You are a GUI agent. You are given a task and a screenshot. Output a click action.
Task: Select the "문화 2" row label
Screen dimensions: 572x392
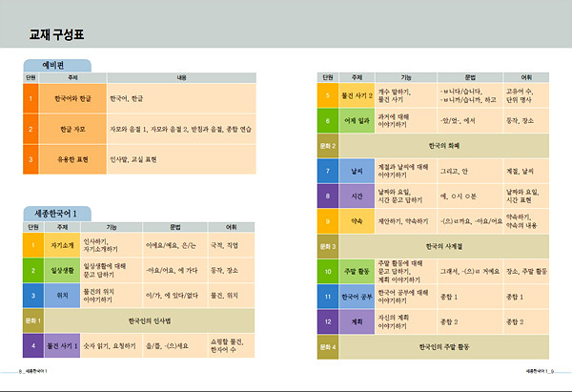tap(328, 146)
